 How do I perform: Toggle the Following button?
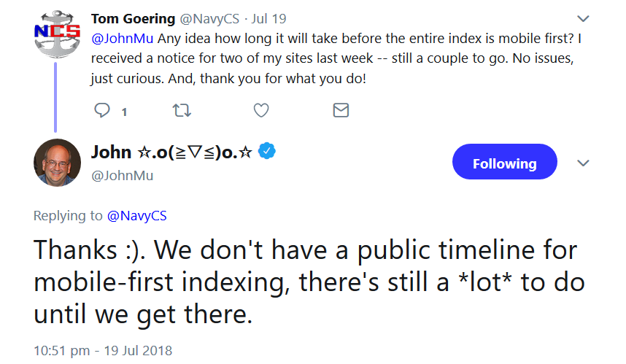point(504,163)
